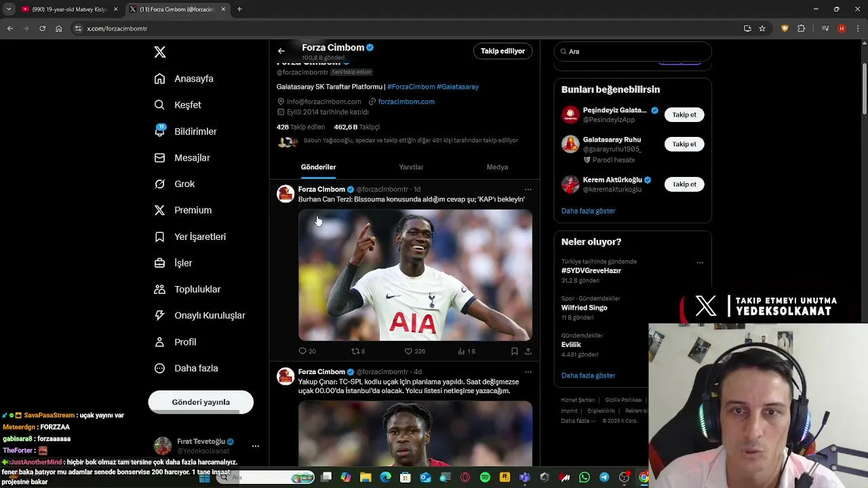
Task: Go back with the profile header arrow
Action: coord(281,51)
